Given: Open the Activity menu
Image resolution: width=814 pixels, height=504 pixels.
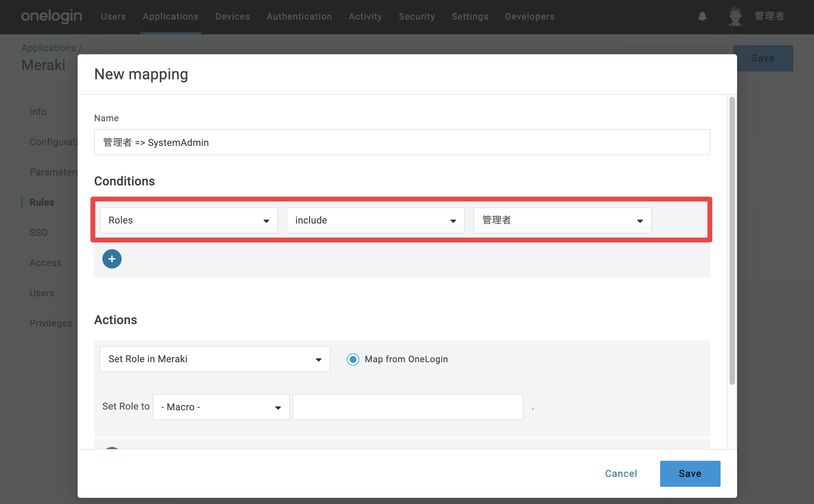Looking at the screenshot, I should [x=365, y=16].
